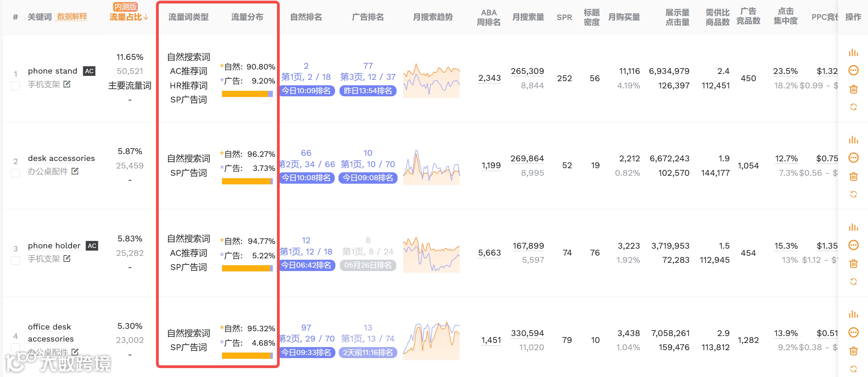Click trash icon in phone stand row
This screenshot has width=868, height=377.
[x=853, y=89]
